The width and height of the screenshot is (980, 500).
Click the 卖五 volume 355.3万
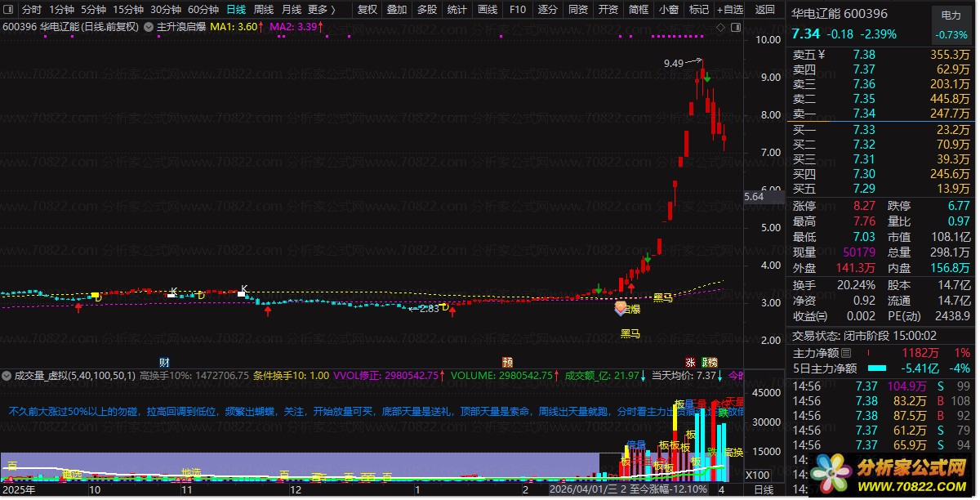(950, 55)
